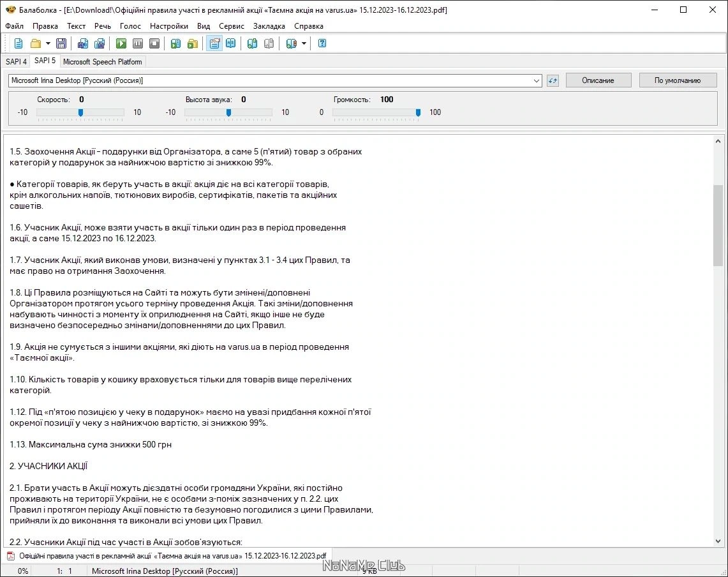Image resolution: width=728 pixels, height=577 pixels.
Task: Click the refresh voice icon beside combo box
Action: [x=553, y=80]
